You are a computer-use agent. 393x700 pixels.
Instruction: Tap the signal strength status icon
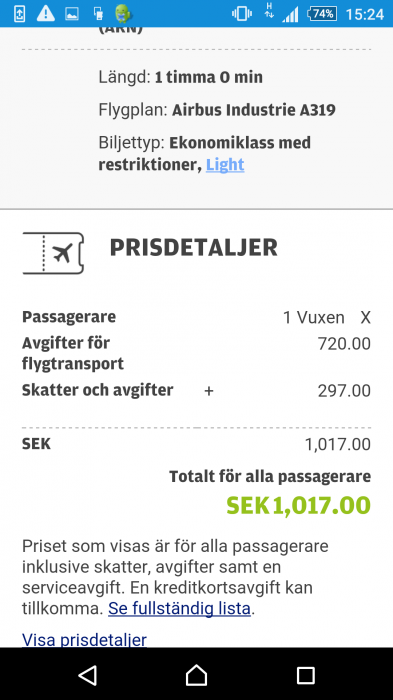click(291, 15)
